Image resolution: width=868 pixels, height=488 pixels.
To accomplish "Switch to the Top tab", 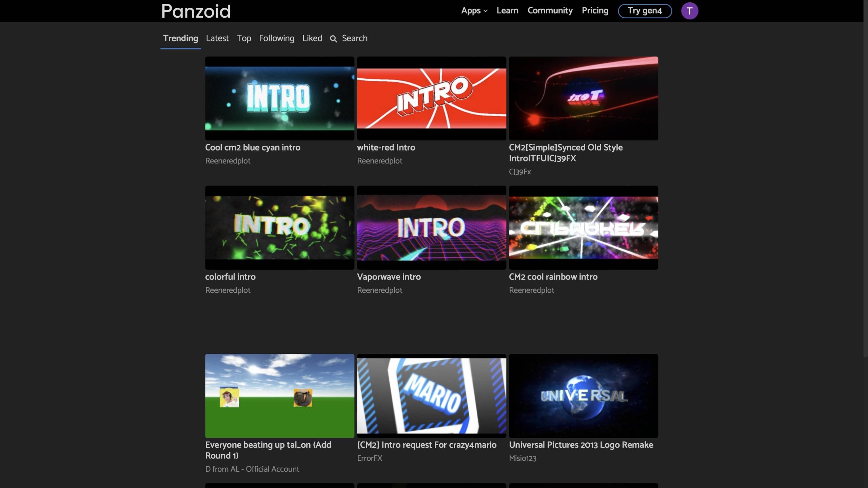I will [243, 38].
